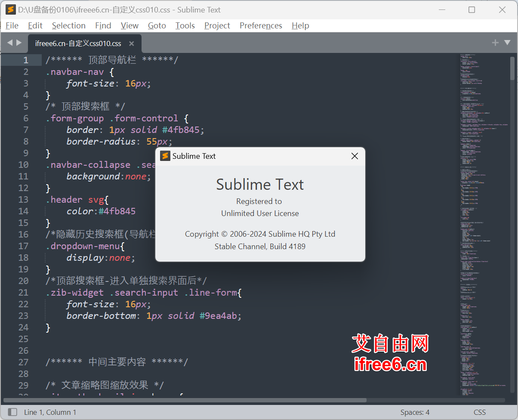Open the tab list dropdown arrow
This screenshot has height=420, width=518.
tap(507, 43)
